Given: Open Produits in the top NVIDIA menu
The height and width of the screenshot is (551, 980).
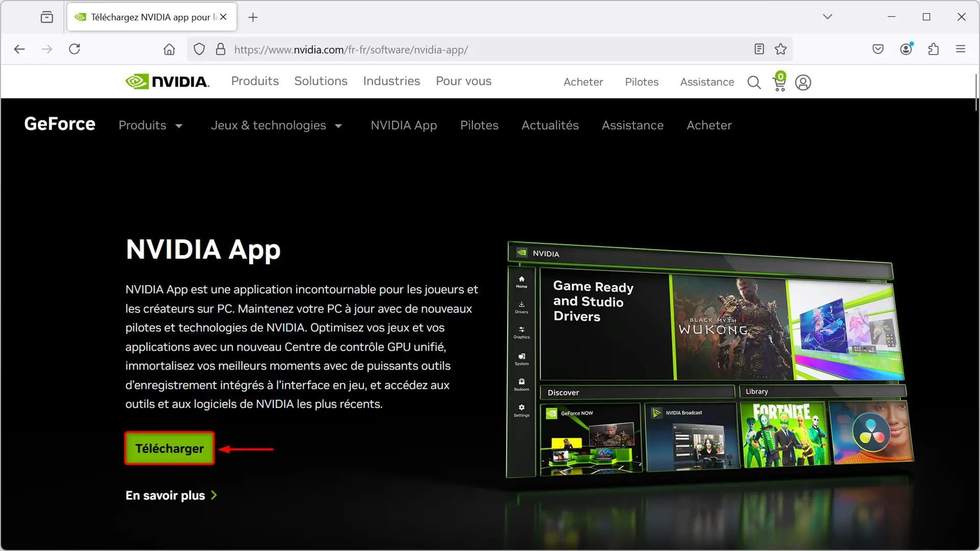Looking at the screenshot, I should click(255, 81).
